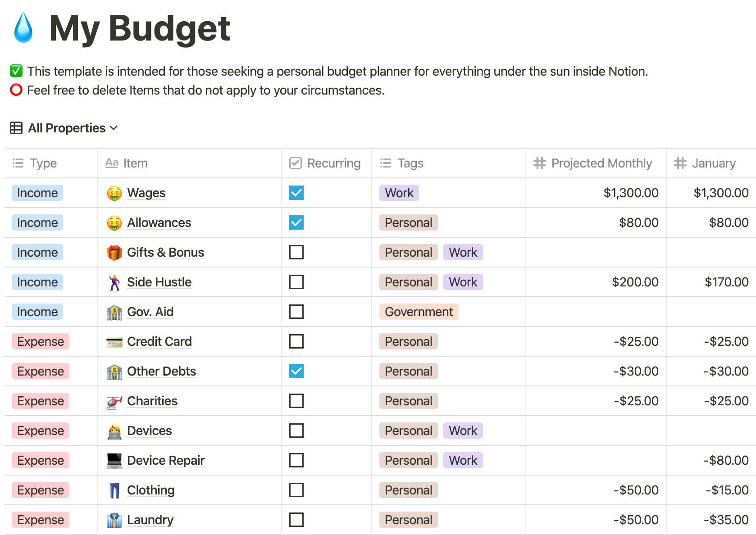This screenshot has height=535, width=756.
Task: Click the money-face emoji beside Wages
Action: tap(114, 193)
